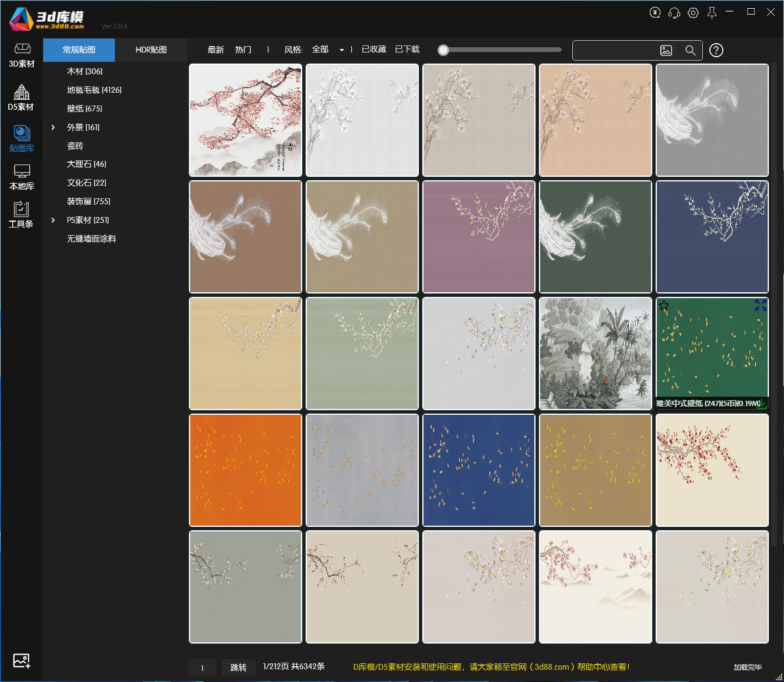The image size is (784, 682).
Task: Select the 贴图库 texture library sidebar icon
Action: (x=22, y=139)
